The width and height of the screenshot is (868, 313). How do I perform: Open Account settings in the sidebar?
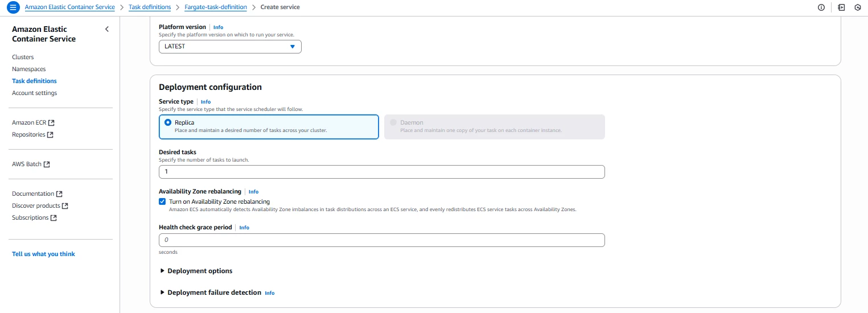[35, 93]
